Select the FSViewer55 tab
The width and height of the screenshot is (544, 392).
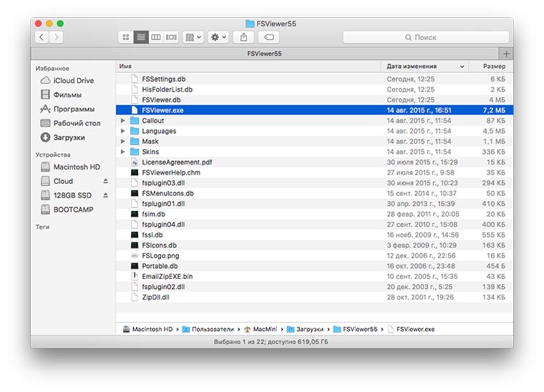click(265, 54)
